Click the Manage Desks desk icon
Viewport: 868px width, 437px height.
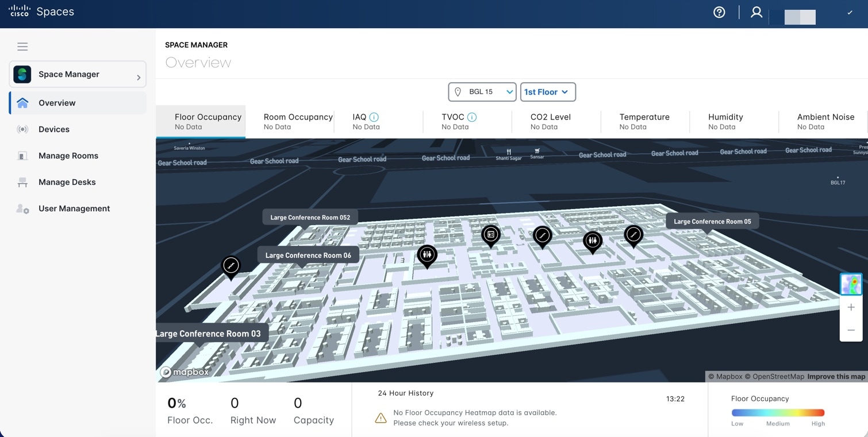[x=22, y=182]
